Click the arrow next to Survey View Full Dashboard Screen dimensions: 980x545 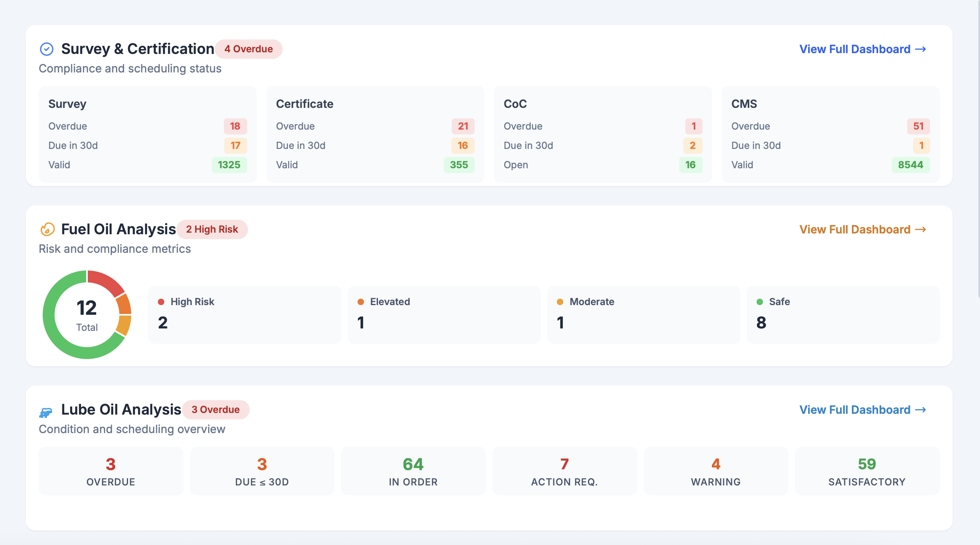922,49
